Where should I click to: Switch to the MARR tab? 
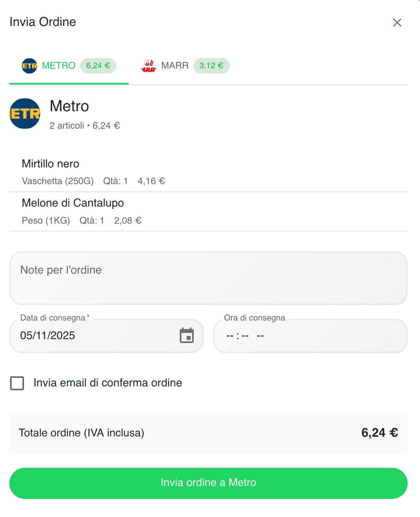(176, 65)
